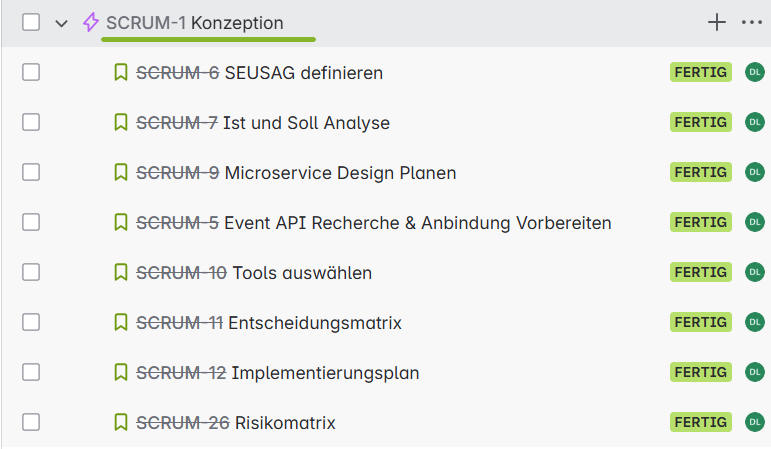Viewport: 771px width, 449px height.
Task: Click DL avatar for SCRUM-9 row
Action: 755,172
